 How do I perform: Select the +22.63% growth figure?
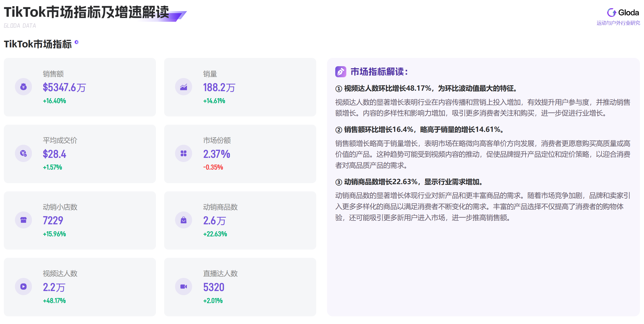(x=215, y=234)
